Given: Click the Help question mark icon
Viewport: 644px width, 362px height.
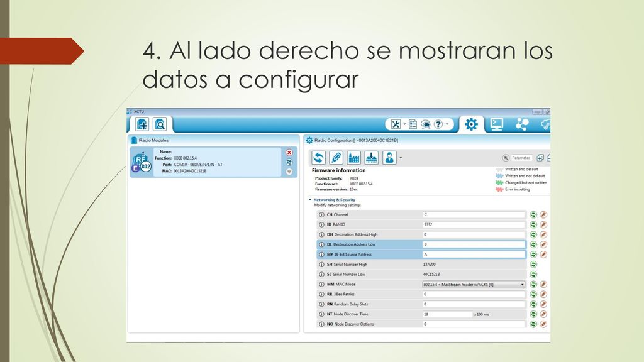Looking at the screenshot, I should point(438,124).
